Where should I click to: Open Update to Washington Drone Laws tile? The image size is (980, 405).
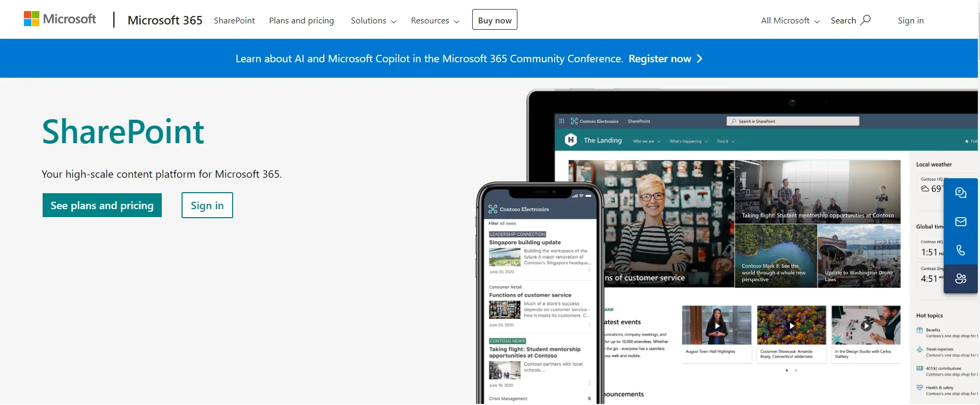coord(859,256)
